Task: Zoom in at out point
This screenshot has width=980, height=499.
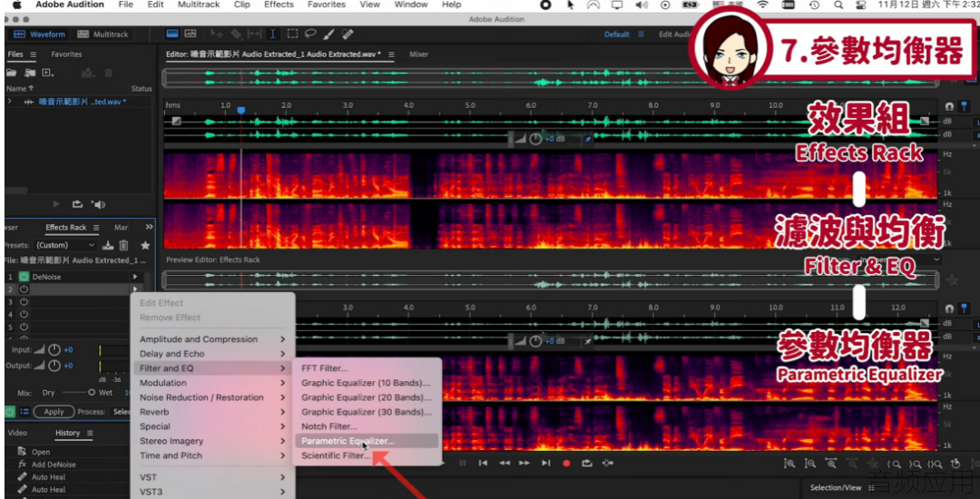Action: click(915, 464)
